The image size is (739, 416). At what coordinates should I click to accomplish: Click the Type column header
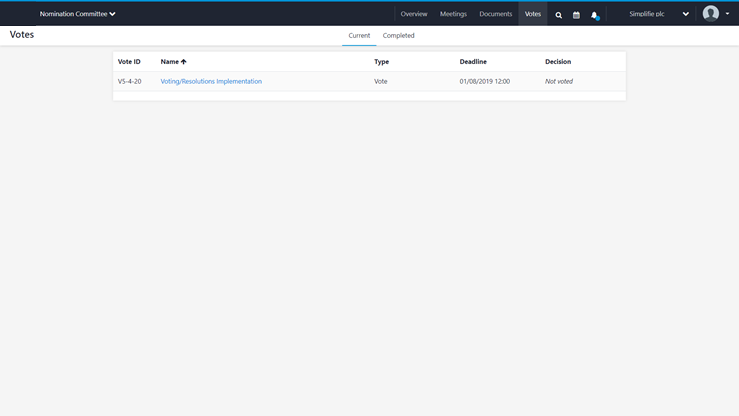point(381,62)
